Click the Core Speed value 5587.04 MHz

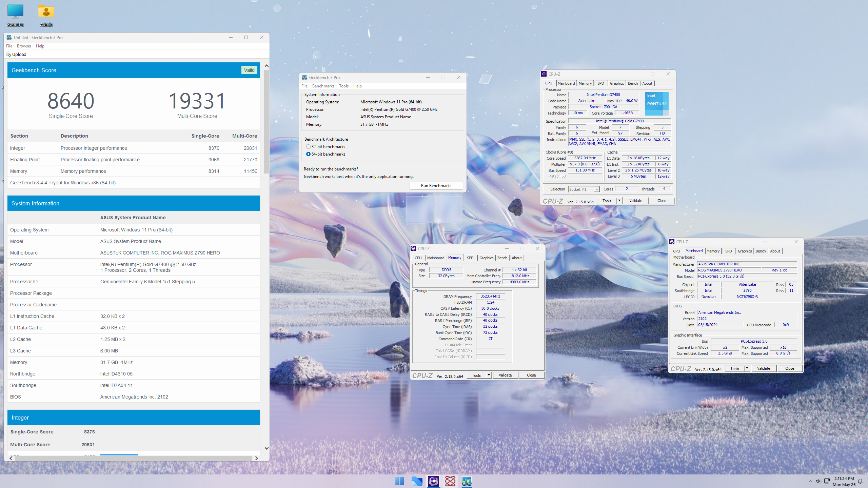click(585, 158)
